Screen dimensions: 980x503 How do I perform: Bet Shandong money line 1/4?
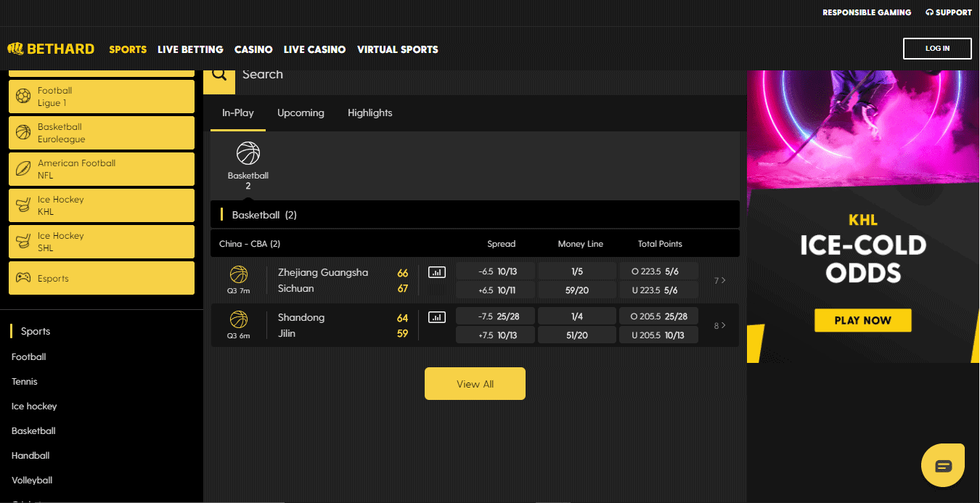(577, 316)
